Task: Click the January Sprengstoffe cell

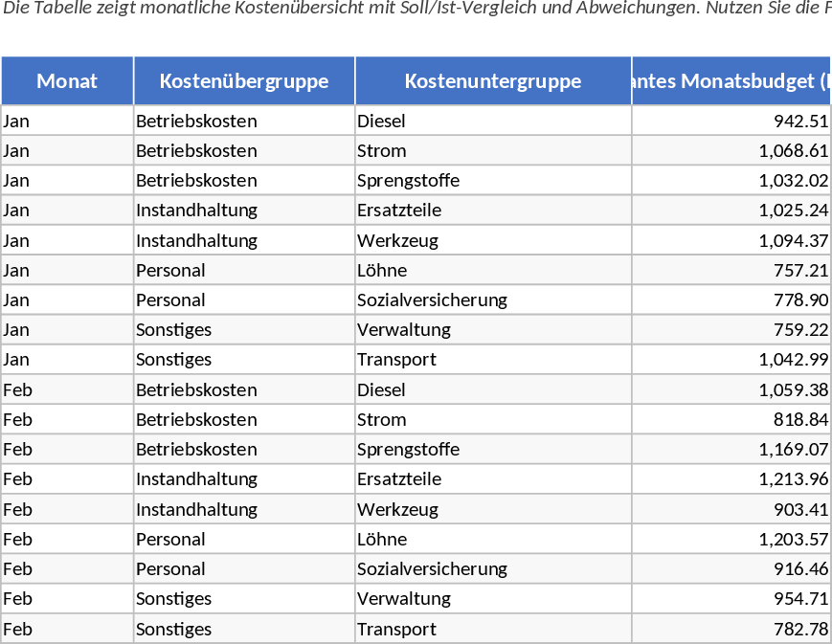Action: click(x=493, y=180)
